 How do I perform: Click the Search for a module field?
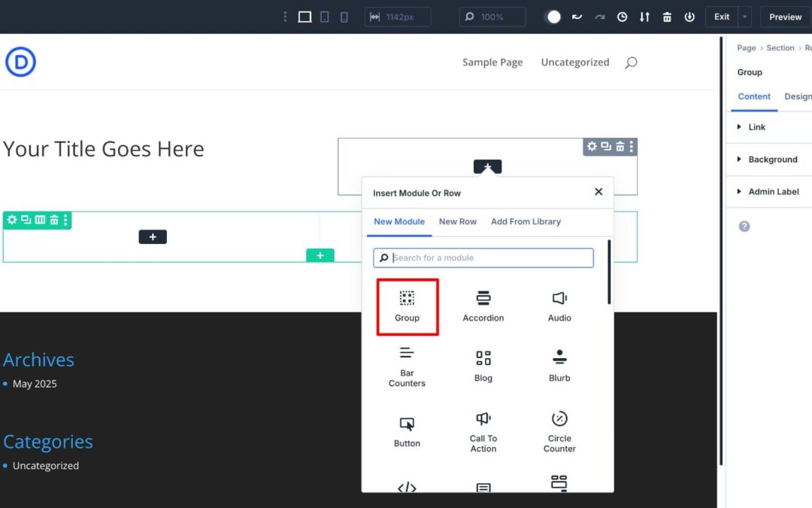tap(489, 258)
